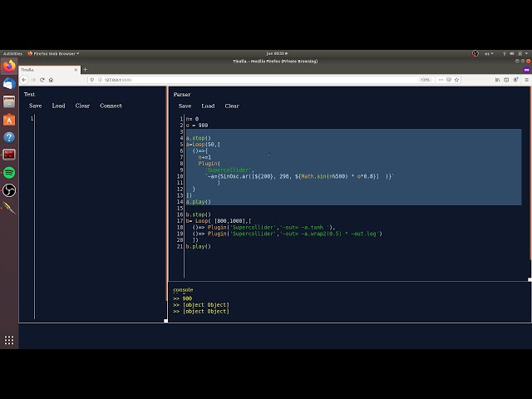This screenshot has width=532, height=399.
Task: Launch Ubuntu Software from the dock
Action: click(9, 120)
